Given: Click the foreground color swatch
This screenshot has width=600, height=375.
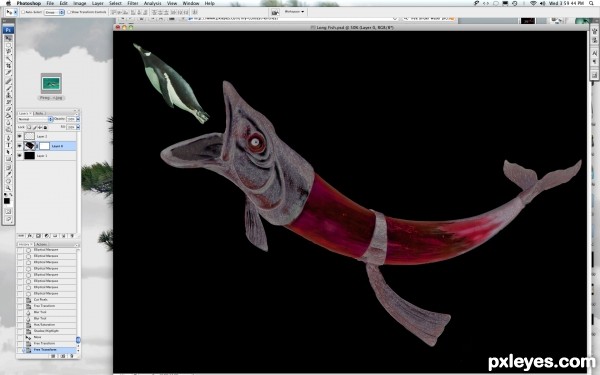Looking at the screenshot, I should 7,201.
